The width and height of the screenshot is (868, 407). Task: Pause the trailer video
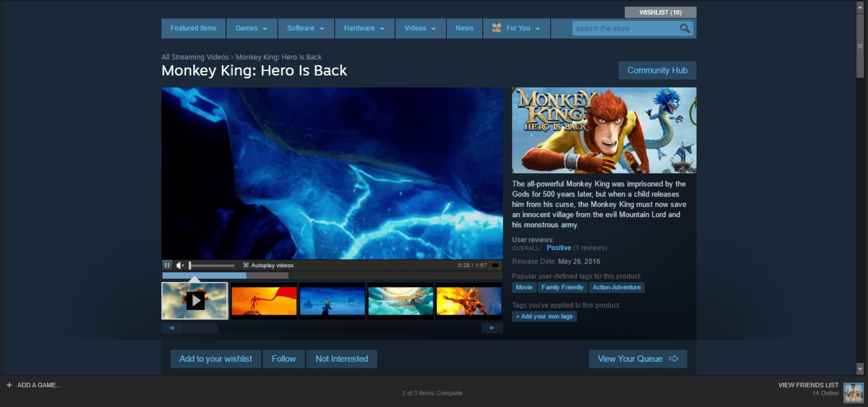(x=167, y=265)
